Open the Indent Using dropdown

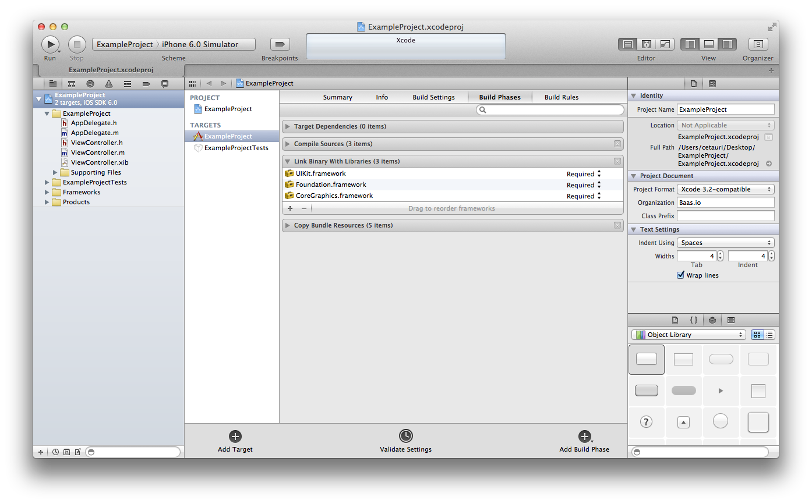click(x=726, y=243)
